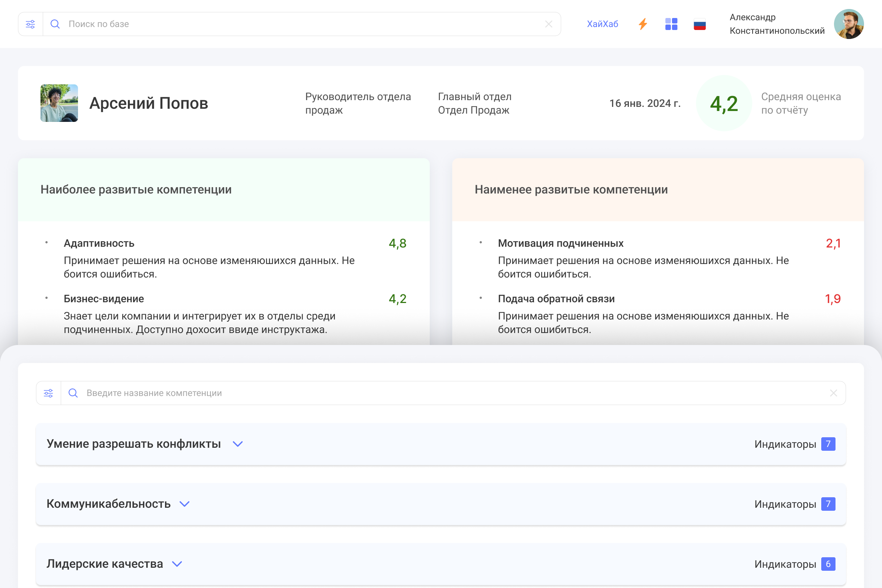Click the orange lightning bolt icon
The height and width of the screenshot is (588, 882).
(643, 24)
